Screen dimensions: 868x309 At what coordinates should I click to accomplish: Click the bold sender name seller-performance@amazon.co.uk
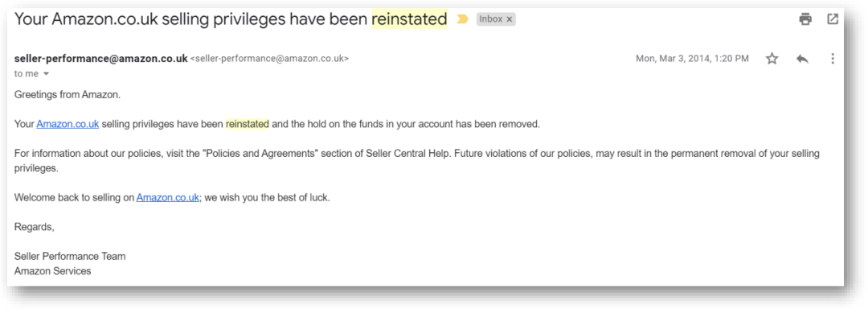[x=100, y=58]
